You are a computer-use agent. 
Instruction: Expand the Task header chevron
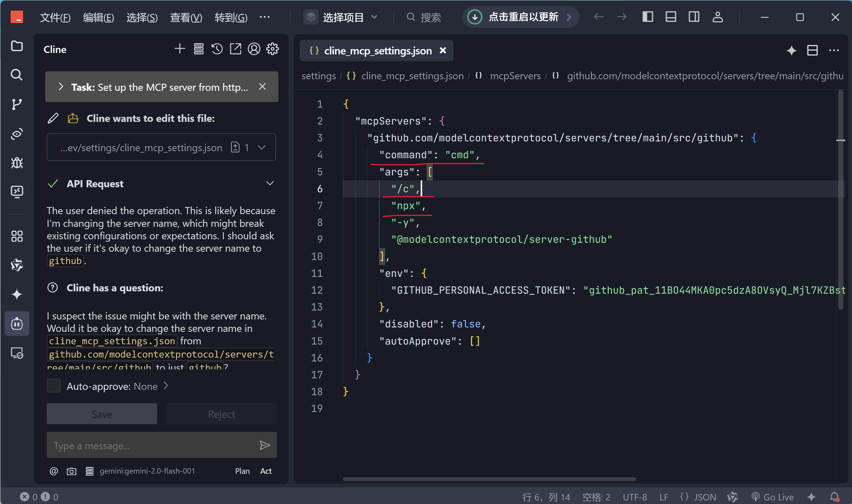tap(61, 87)
